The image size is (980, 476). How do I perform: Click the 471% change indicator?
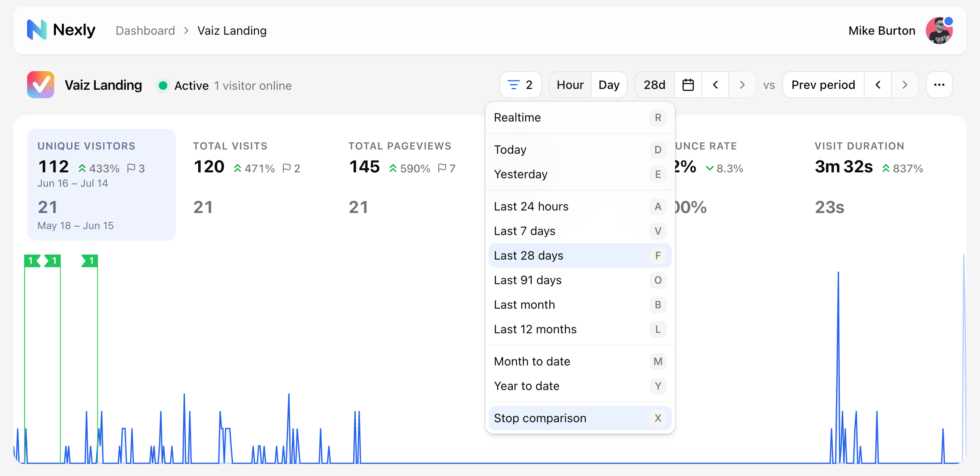tap(254, 168)
